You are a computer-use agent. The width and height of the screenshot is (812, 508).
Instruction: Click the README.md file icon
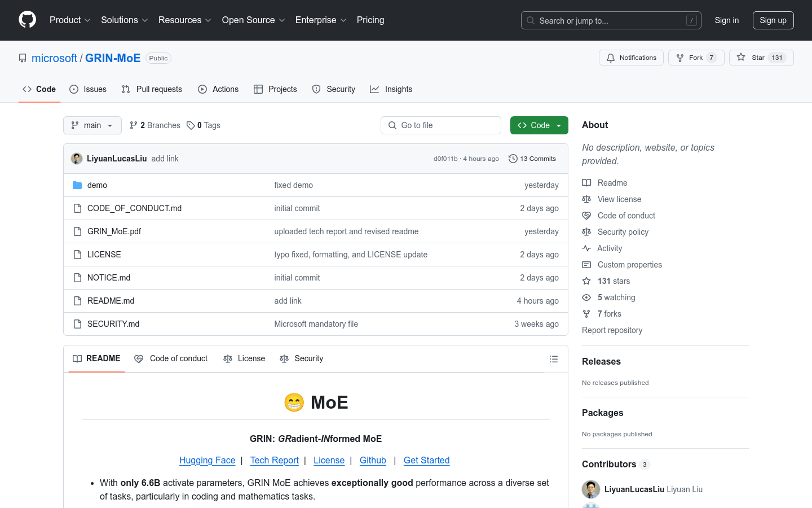point(77,301)
